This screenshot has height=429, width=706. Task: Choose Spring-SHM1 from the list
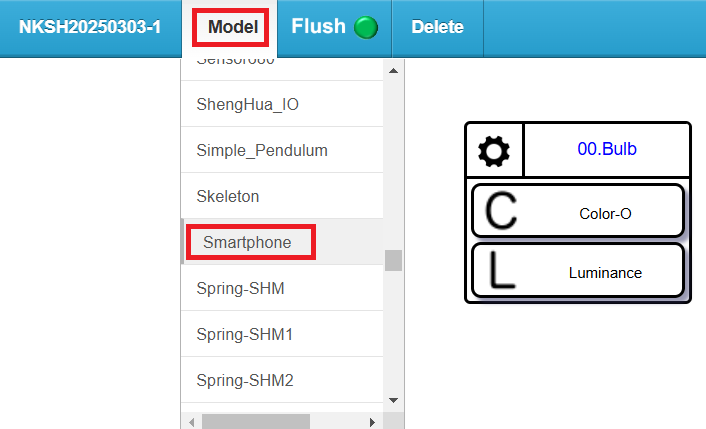(x=245, y=334)
